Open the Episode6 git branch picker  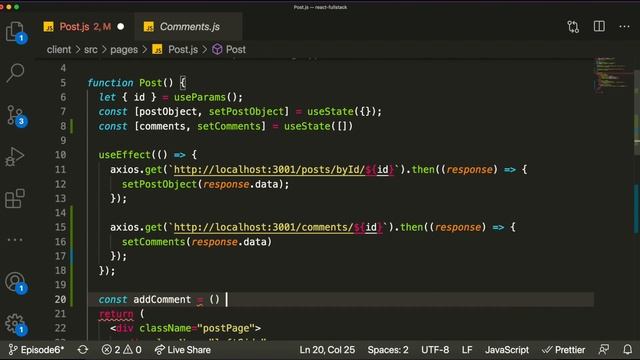pos(36,350)
